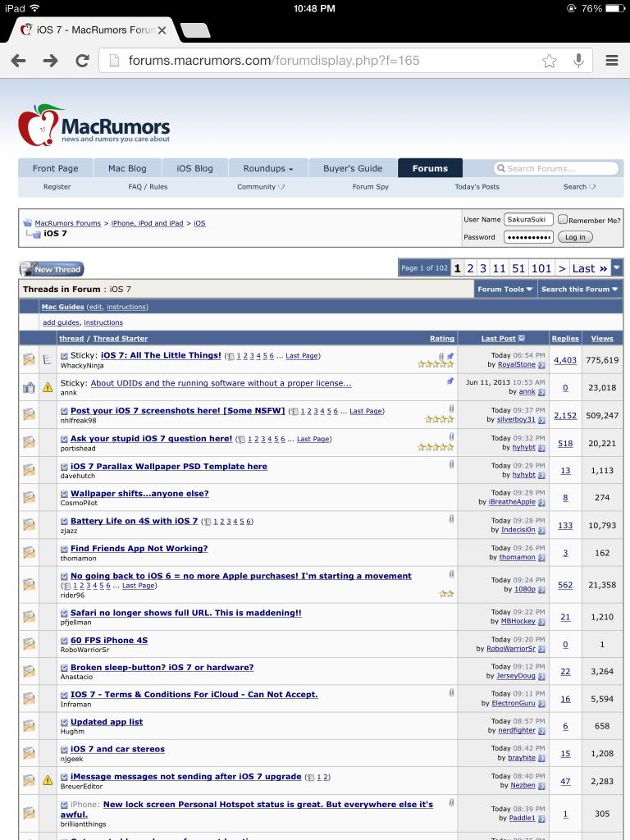The width and height of the screenshot is (630, 840).
Task: Go to next page arrow
Action: click(562, 268)
